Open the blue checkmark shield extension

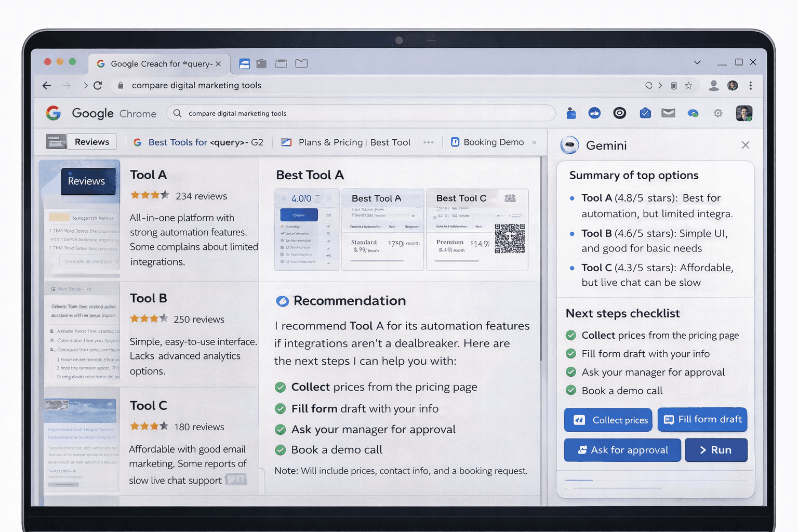pos(645,113)
